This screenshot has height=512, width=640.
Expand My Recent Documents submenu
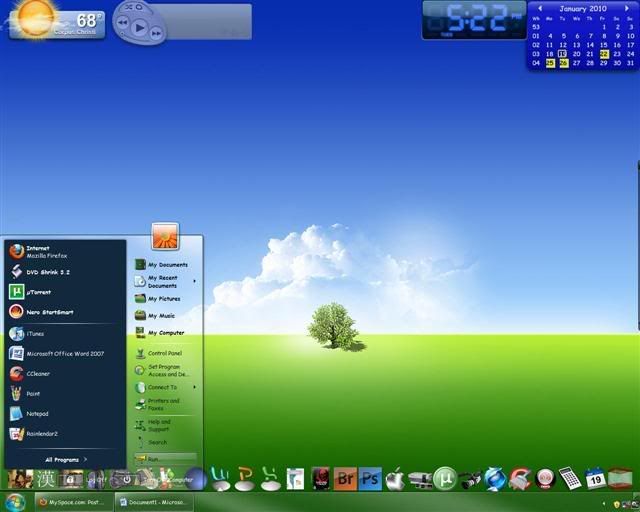165,281
